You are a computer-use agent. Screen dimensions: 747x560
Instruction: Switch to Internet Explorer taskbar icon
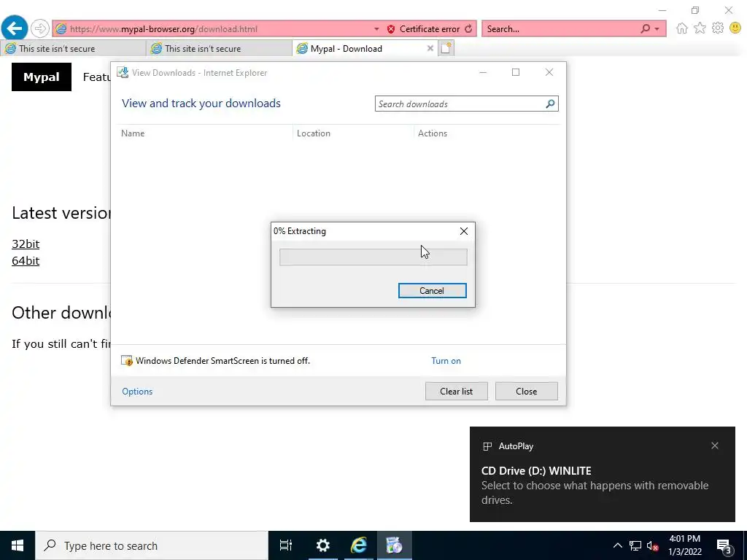point(359,545)
